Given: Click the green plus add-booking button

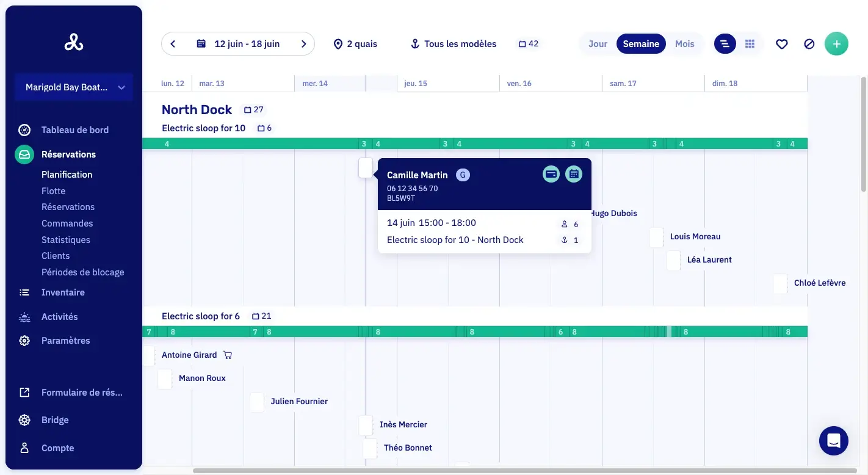Looking at the screenshot, I should tap(836, 44).
